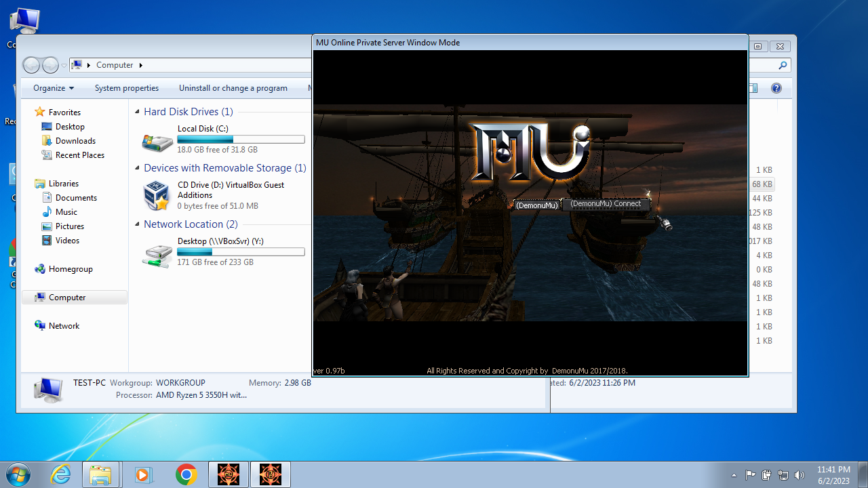Image resolution: width=868 pixels, height=488 pixels.
Task: Collapse the Hard Disk Drives group
Action: pos(137,112)
